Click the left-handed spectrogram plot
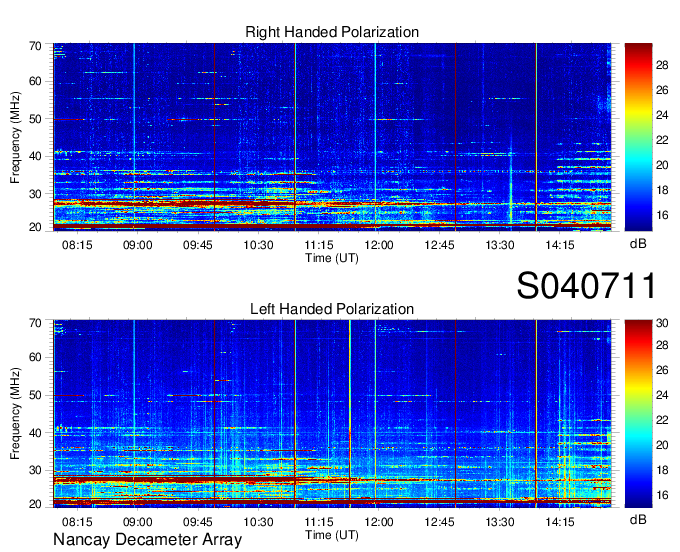Viewport: 680px width, 552px height. (x=332, y=414)
